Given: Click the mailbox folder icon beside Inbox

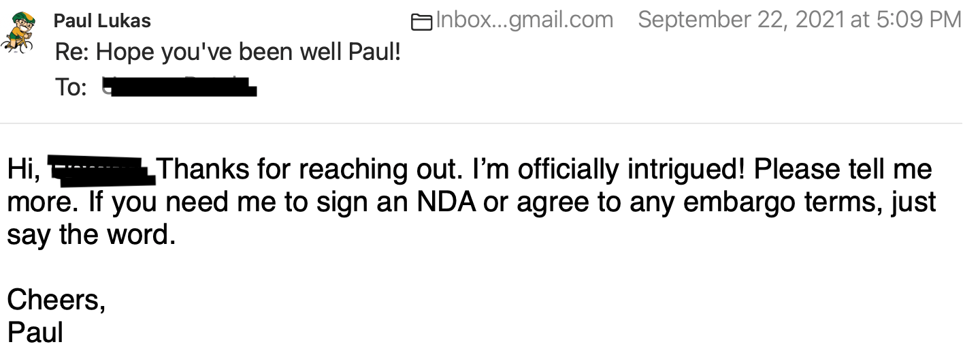Looking at the screenshot, I should pyautogui.click(x=422, y=22).
